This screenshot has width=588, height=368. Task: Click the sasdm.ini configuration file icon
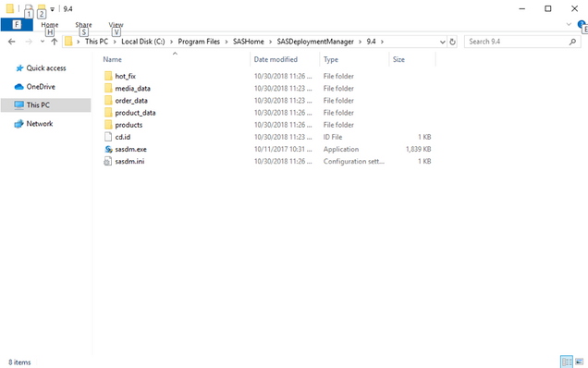(x=108, y=161)
